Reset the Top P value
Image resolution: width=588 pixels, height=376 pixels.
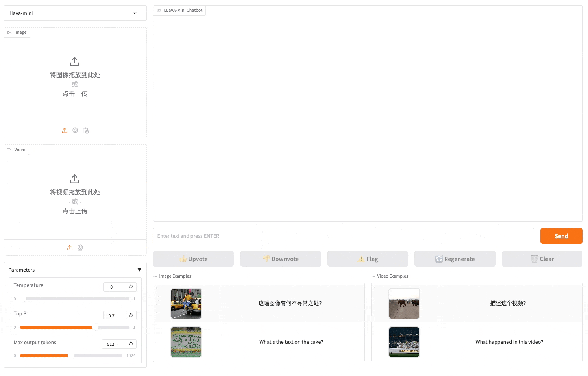point(131,315)
